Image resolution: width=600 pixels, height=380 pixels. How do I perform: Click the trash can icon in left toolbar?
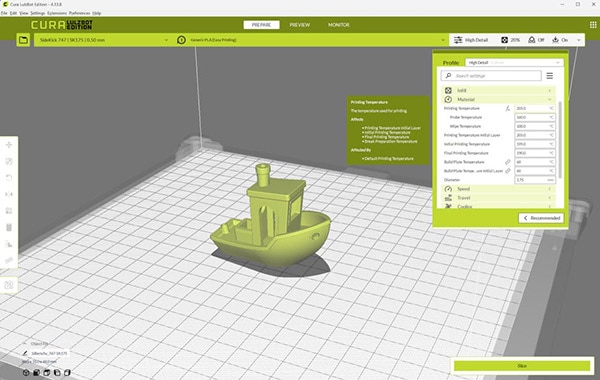[9, 227]
